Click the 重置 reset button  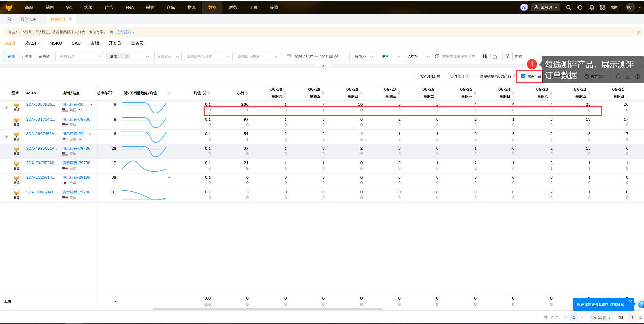[x=519, y=57]
